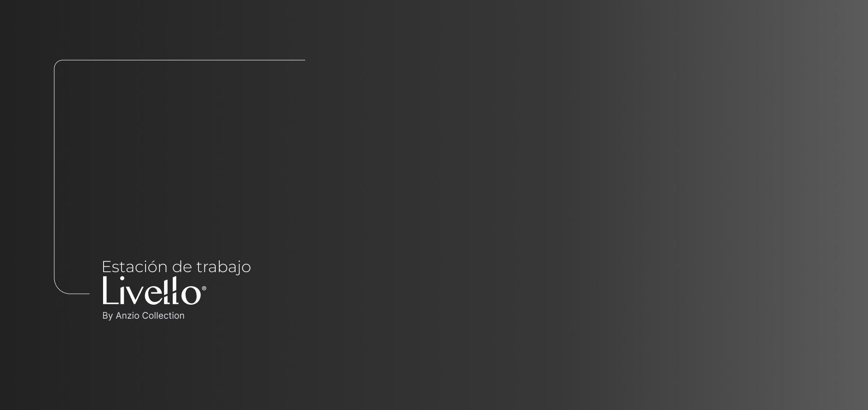Click the word "By" in the tagline
The height and width of the screenshot is (410, 868).
point(108,316)
